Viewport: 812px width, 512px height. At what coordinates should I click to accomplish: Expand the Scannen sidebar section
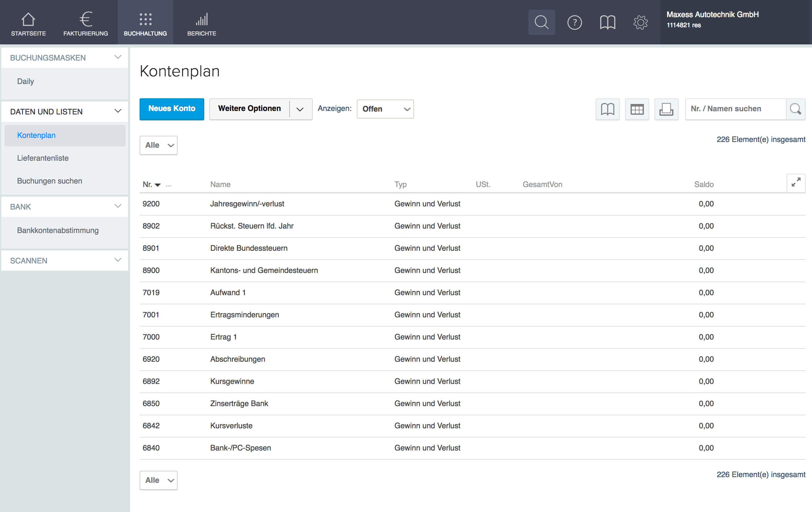[x=118, y=260]
